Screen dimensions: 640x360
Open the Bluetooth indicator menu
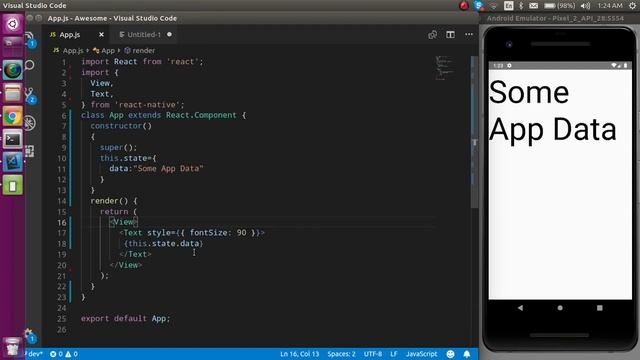click(x=521, y=5)
